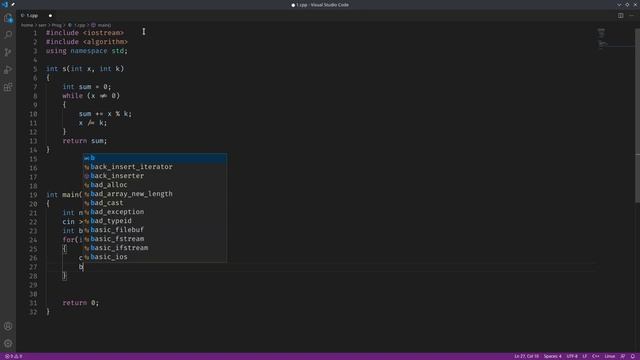Image resolution: width=640 pixels, height=360 pixels.
Task: Open the editor More Actions ellipsis
Action: [x=632, y=16]
